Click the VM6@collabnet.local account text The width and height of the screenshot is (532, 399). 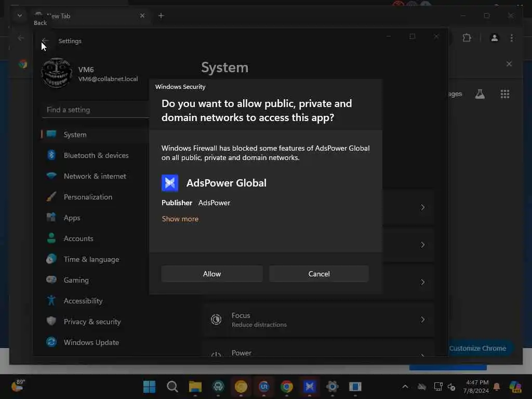[108, 79]
